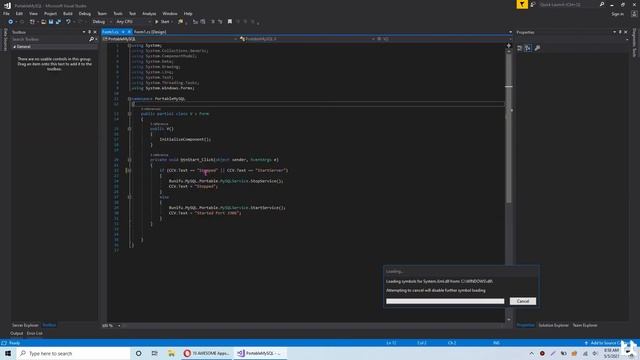
Task: Switch to the Opera taskbar window
Action: [207, 353]
